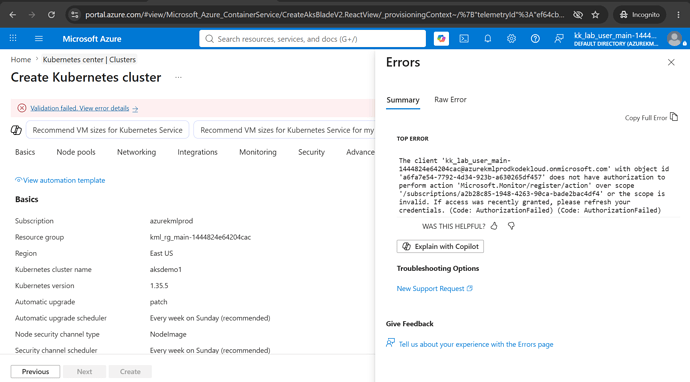Select Recommend VM sizes for Kubernetes Service for my suggestion

tap(284, 130)
